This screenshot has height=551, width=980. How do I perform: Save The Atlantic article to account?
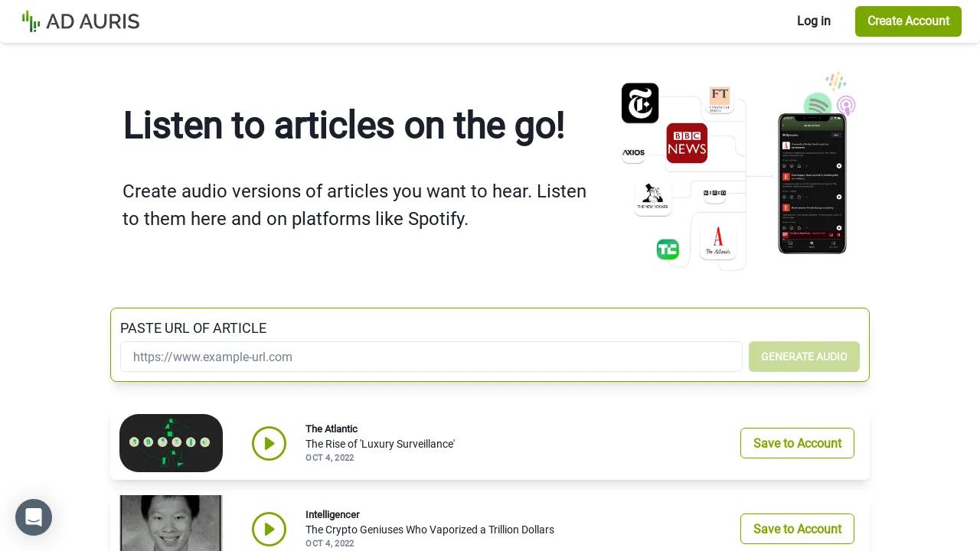coord(797,443)
